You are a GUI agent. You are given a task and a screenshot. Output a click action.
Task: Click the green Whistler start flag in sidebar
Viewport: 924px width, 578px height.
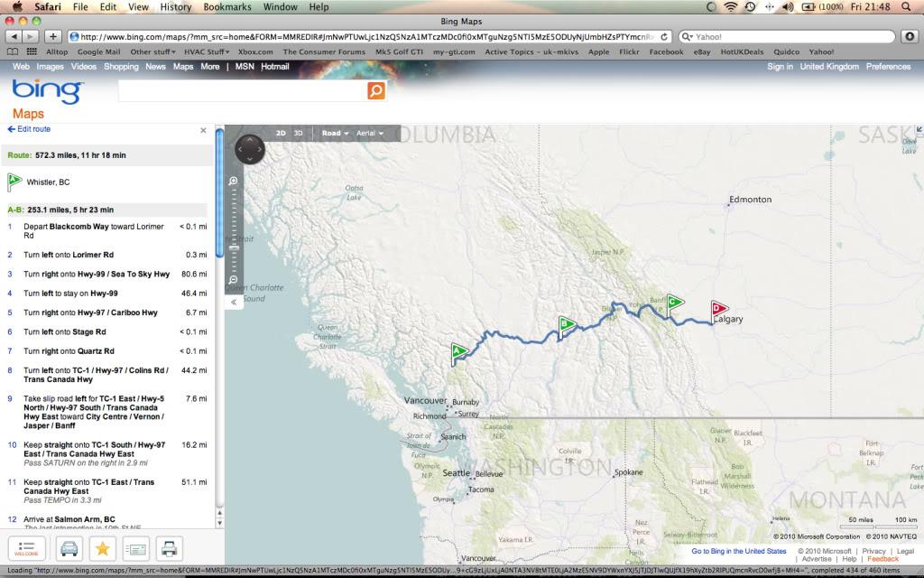[14, 182]
